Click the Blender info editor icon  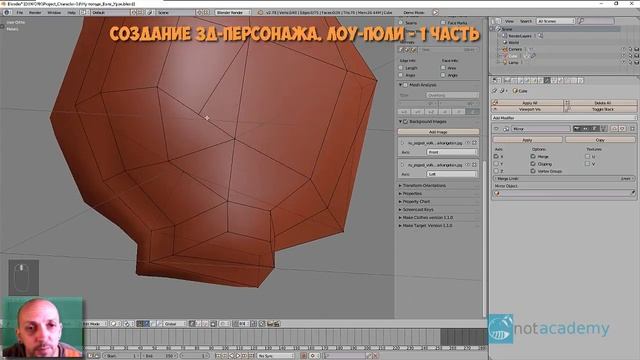7,13
